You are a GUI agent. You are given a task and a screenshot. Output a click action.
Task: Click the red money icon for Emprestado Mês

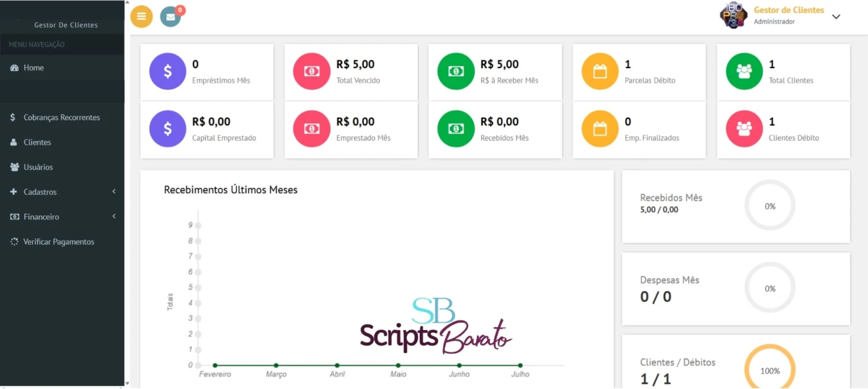312,129
